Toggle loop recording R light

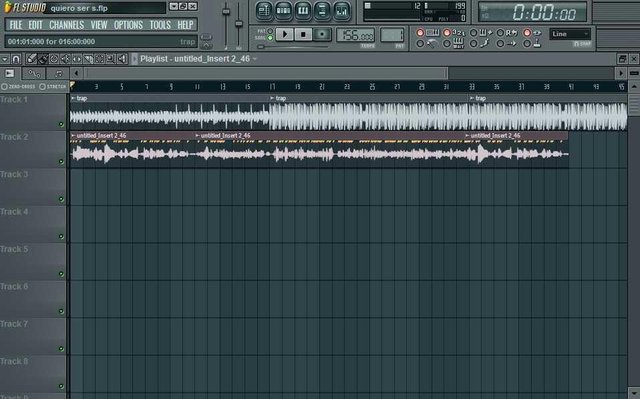tap(500, 32)
